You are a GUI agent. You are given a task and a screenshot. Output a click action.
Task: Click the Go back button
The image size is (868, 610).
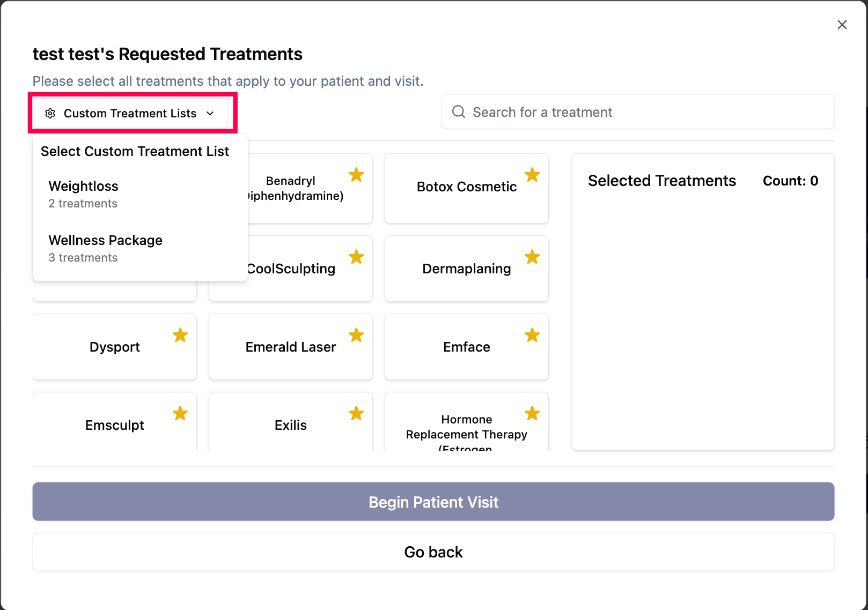pos(433,552)
